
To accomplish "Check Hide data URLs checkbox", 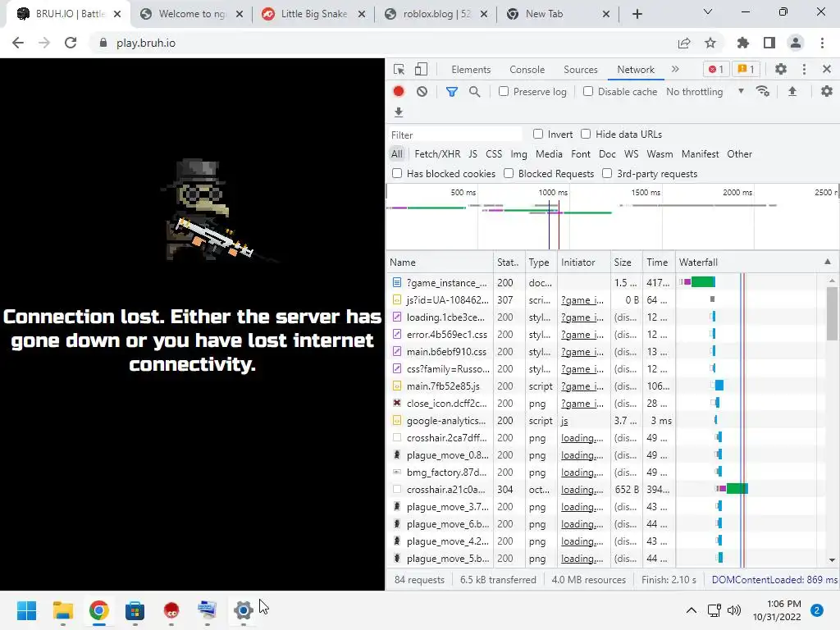I will pyautogui.click(x=586, y=134).
